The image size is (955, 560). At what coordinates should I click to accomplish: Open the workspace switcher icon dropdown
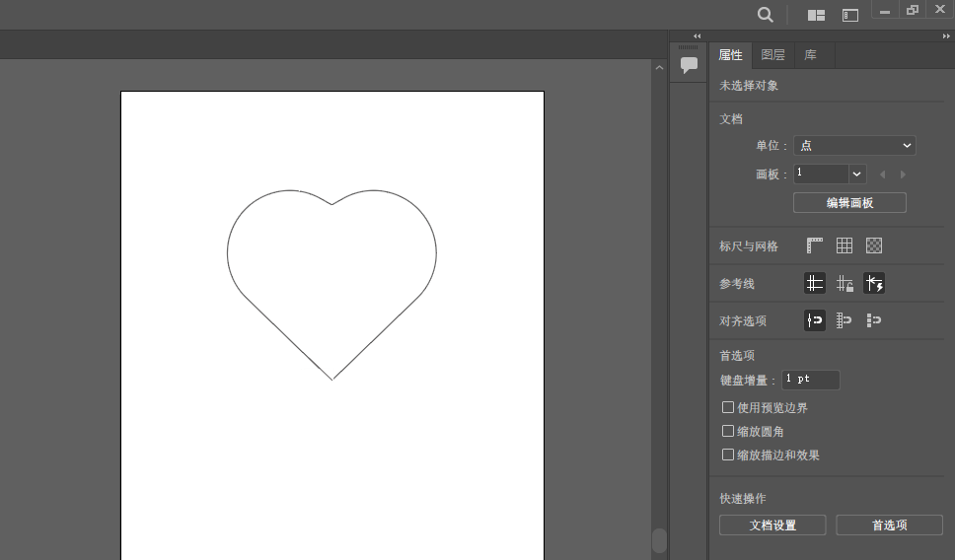click(x=849, y=15)
